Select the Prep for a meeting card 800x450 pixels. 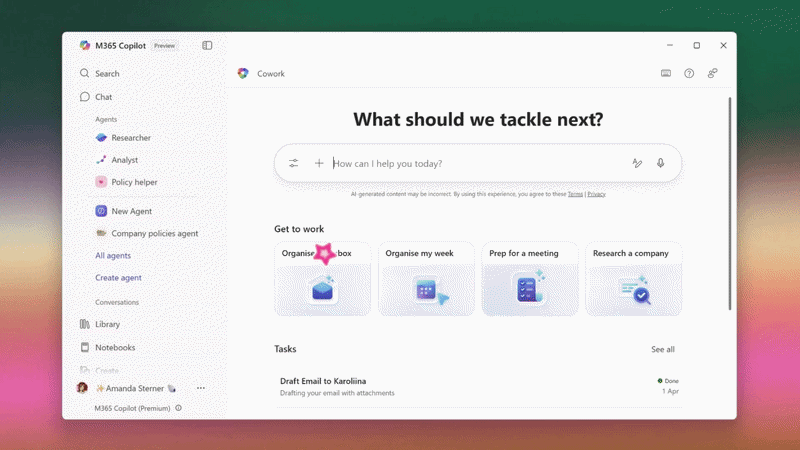(530, 279)
